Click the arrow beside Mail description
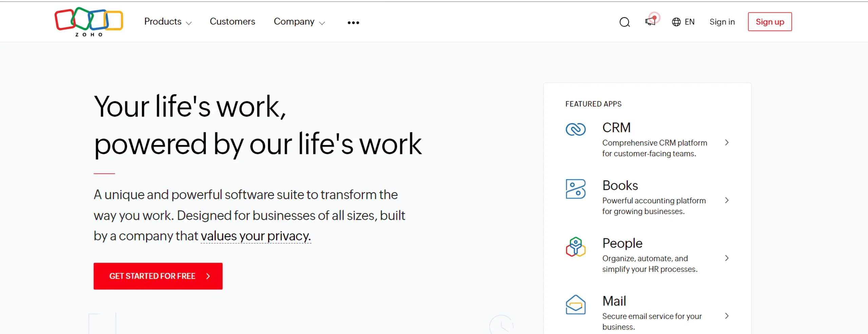 (727, 316)
